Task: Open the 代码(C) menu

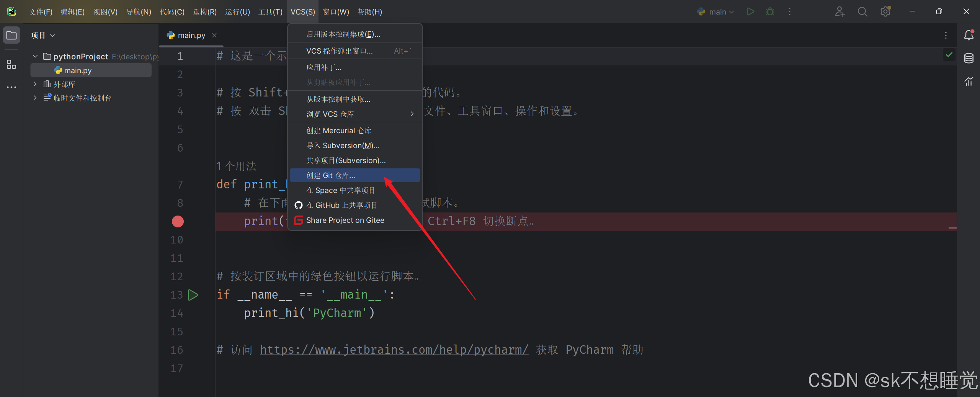Action: click(x=172, y=12)
